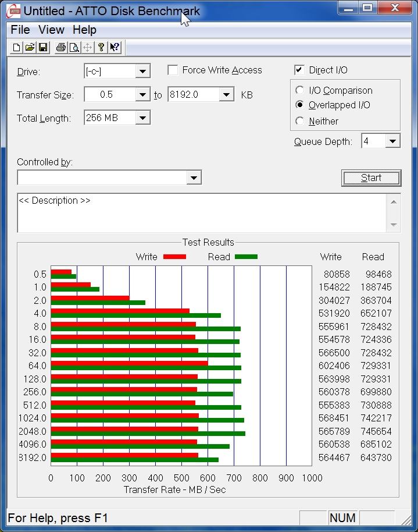
Task: Click the Open folder toolbar icon
Action: pos(30,47)
